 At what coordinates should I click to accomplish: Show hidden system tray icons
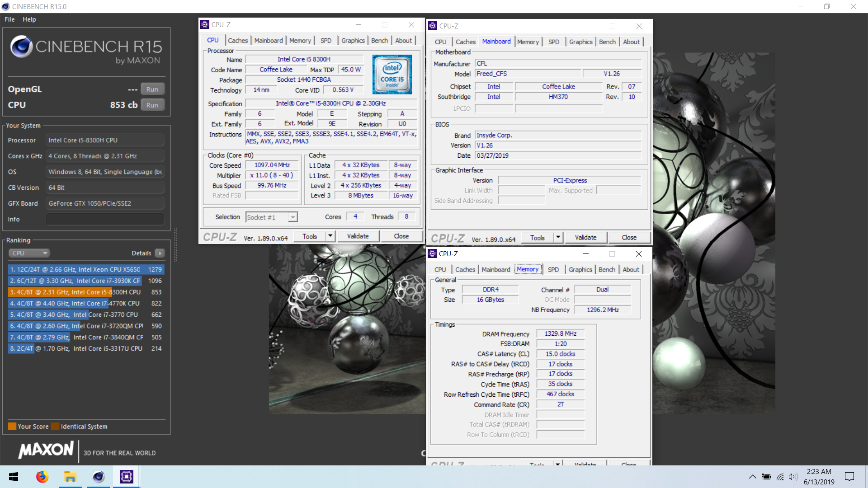pos(752,477)
